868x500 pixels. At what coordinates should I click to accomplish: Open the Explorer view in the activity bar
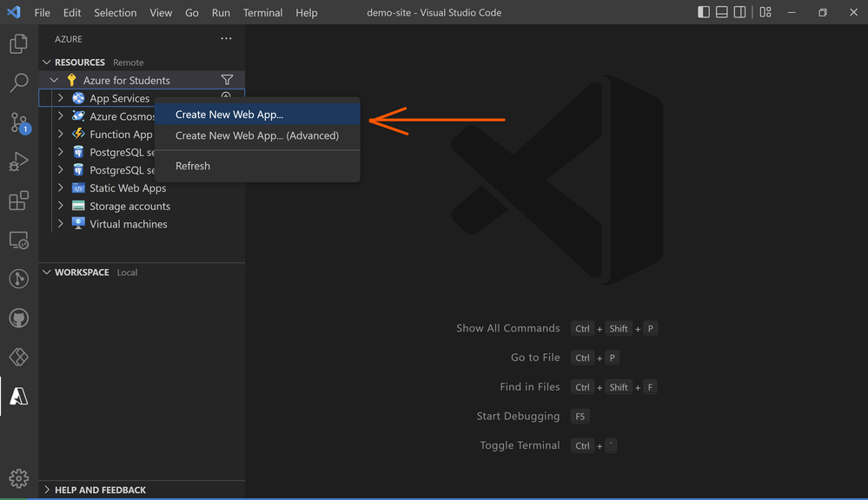pos(18,43)
